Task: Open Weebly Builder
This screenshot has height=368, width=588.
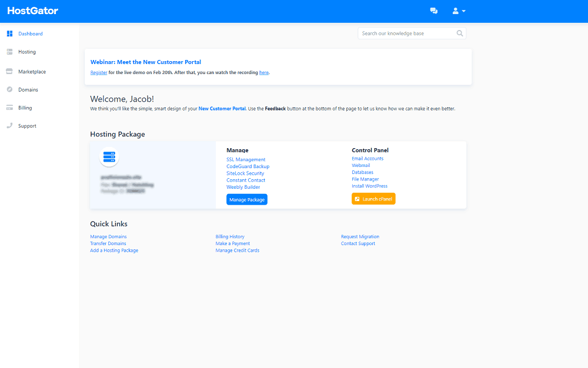Action: [243, 187]
